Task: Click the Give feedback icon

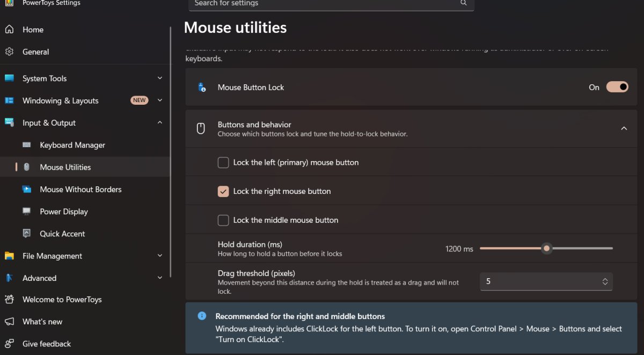Action: (x=9, y=344)
